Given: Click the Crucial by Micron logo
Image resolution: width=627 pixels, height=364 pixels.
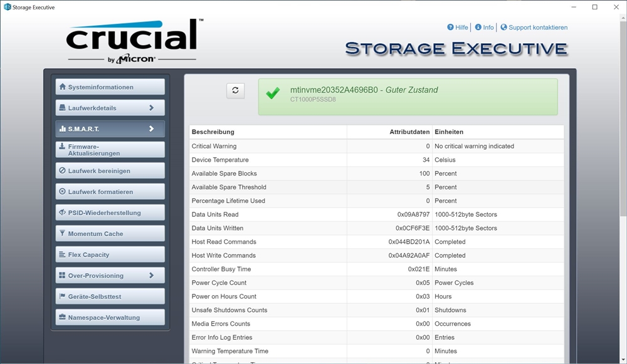Looking at the screenshot, I should 134,41.
